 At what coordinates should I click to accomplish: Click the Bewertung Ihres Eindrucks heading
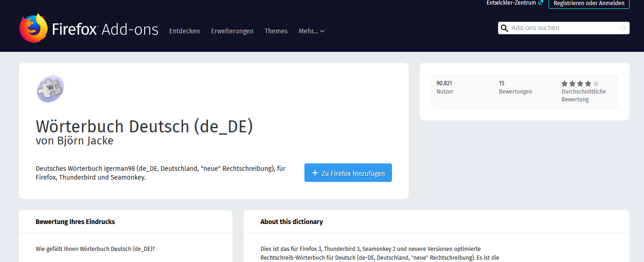tap(75, 222)
